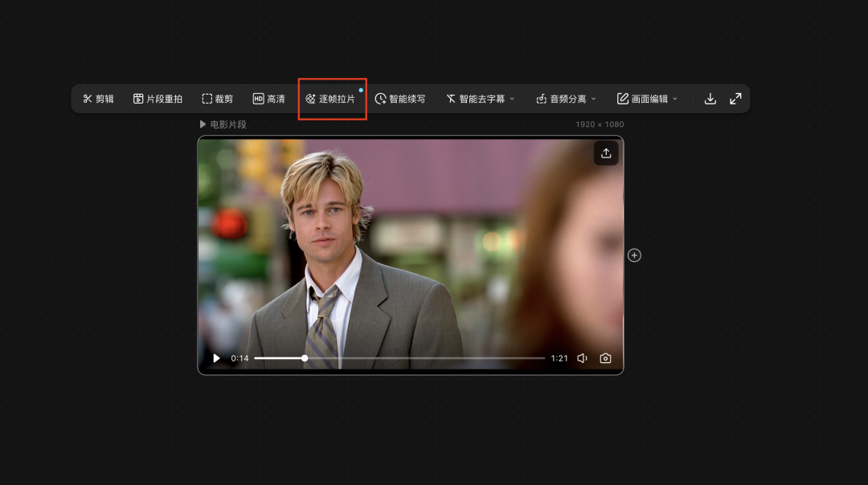Select 音频分离 audio separation

coord(561,99)
